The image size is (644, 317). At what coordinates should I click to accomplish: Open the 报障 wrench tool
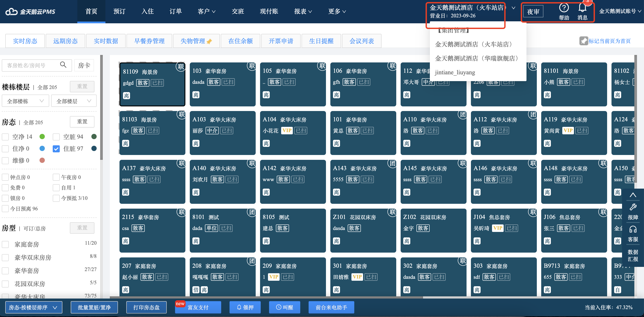pos(633,211)
